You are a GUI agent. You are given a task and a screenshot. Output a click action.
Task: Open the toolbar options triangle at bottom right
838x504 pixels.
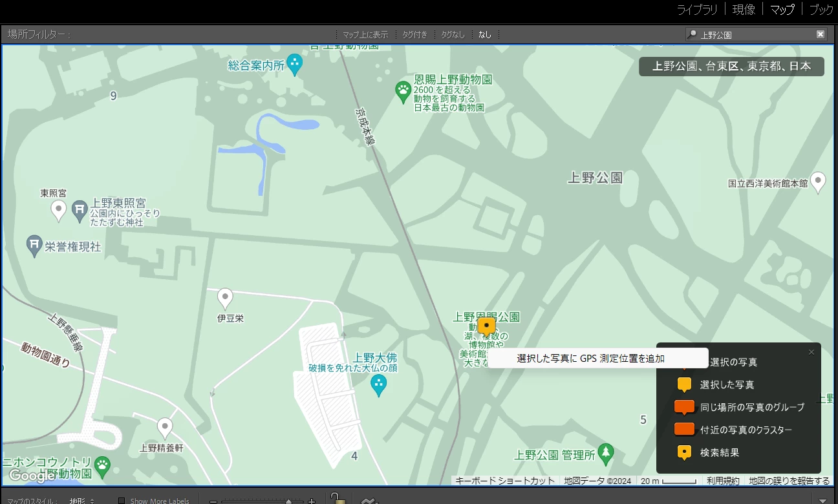coord(823,501)
